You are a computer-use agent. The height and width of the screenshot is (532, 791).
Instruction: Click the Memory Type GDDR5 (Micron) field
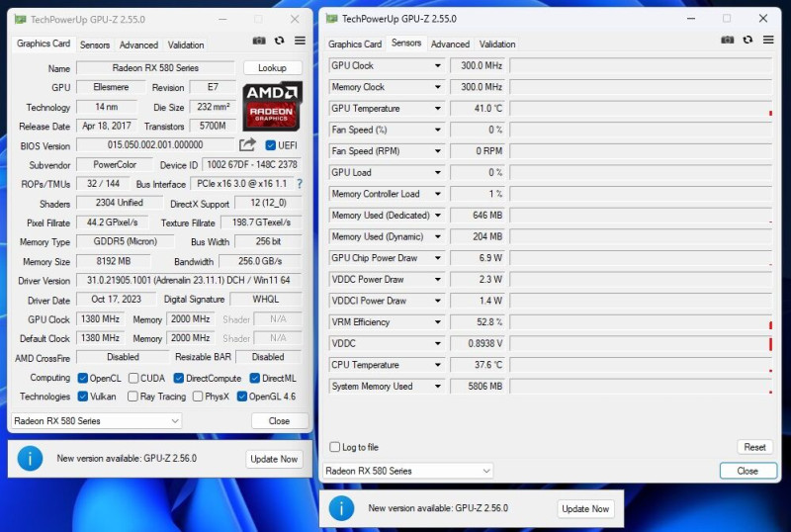(126, 241)
